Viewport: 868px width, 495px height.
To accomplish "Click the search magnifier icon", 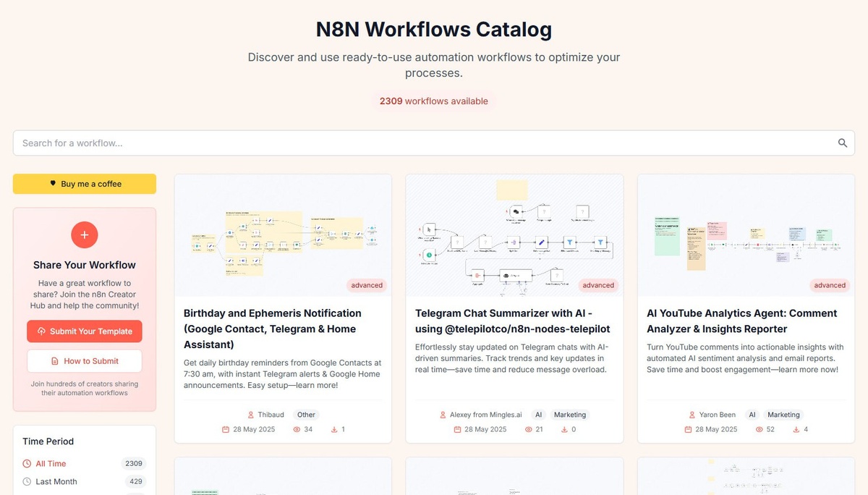I will (x=843, y=143).
